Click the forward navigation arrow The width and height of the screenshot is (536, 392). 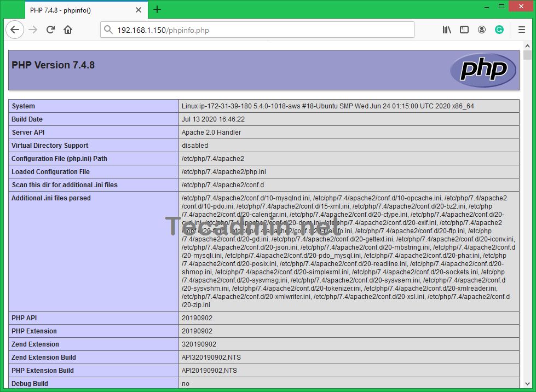tap(33, 30)
